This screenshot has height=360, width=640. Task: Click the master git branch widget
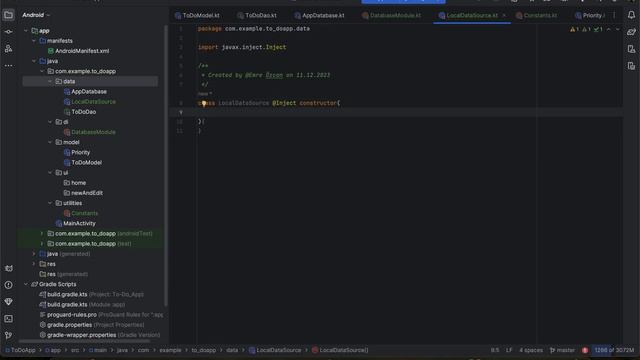(562, 350)
